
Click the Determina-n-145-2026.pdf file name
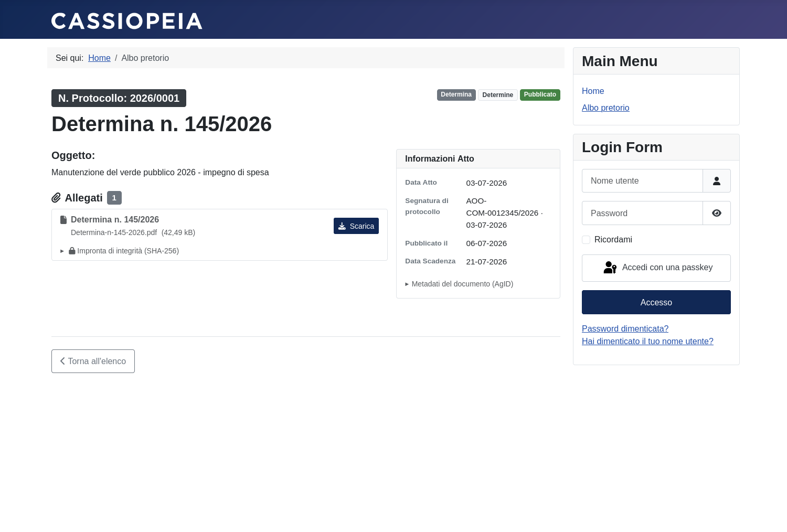114,232
